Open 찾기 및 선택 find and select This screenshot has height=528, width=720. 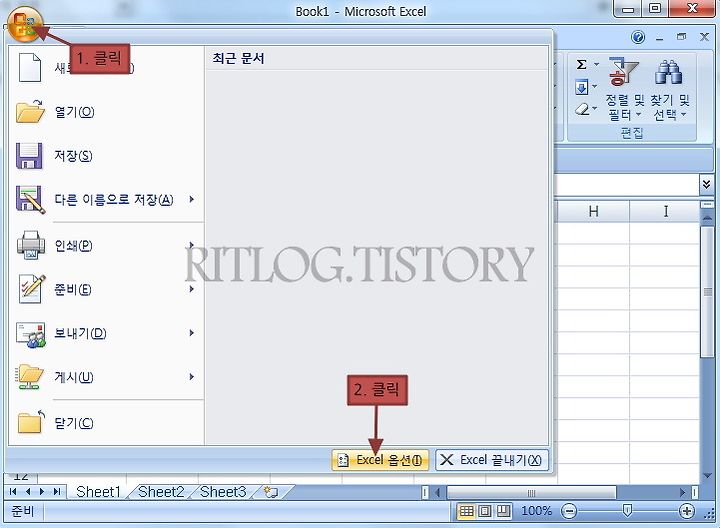669,89
